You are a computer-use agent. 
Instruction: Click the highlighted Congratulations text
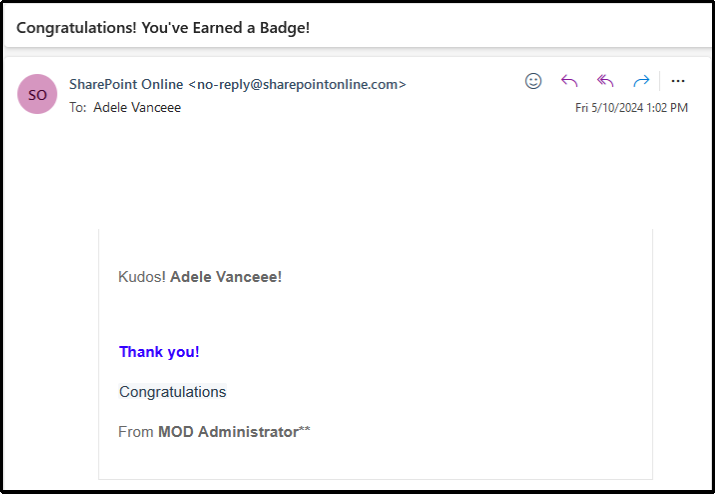click(173, 392)
